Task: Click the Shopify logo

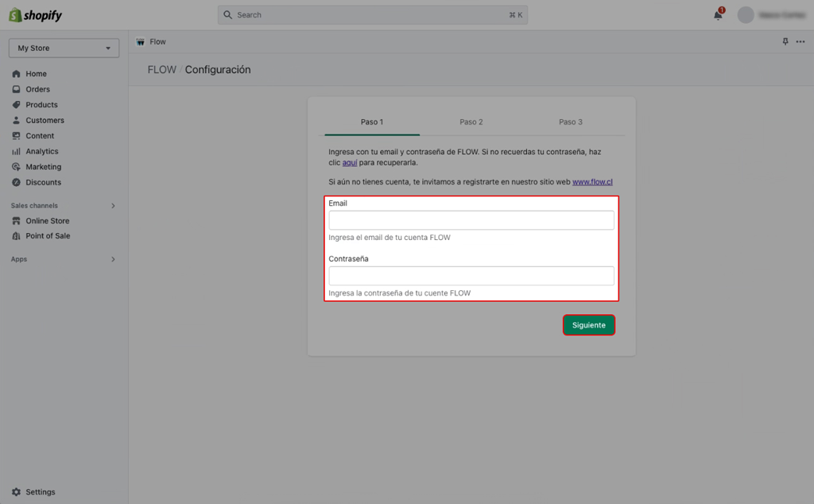Action: [x=35, y=15]
